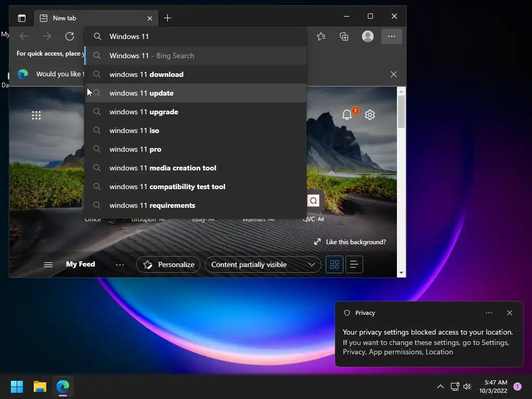Choose windows 11 iso suggestion

point(195,130)
